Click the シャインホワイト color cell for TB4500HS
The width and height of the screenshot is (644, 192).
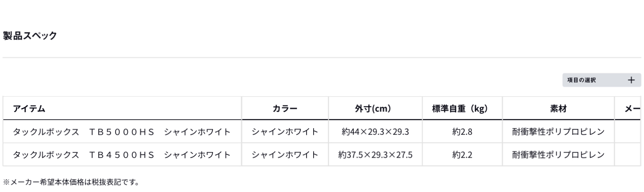click(x=285, y=155)
